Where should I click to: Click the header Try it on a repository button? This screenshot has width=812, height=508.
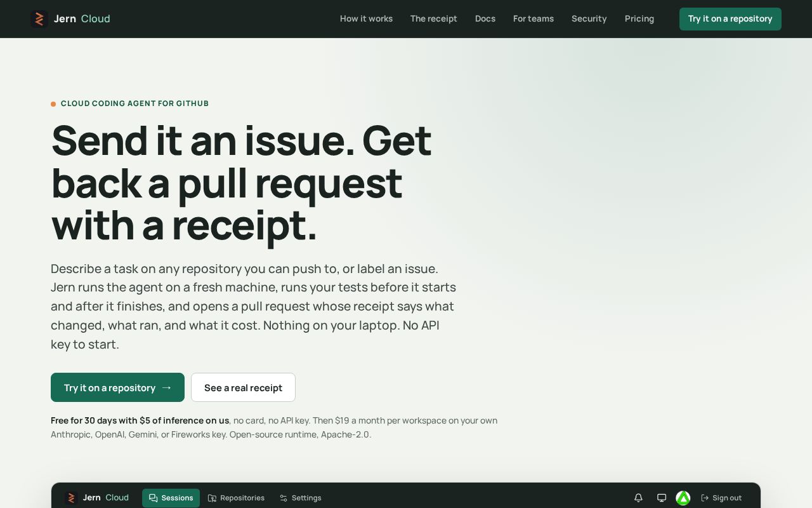730,19
